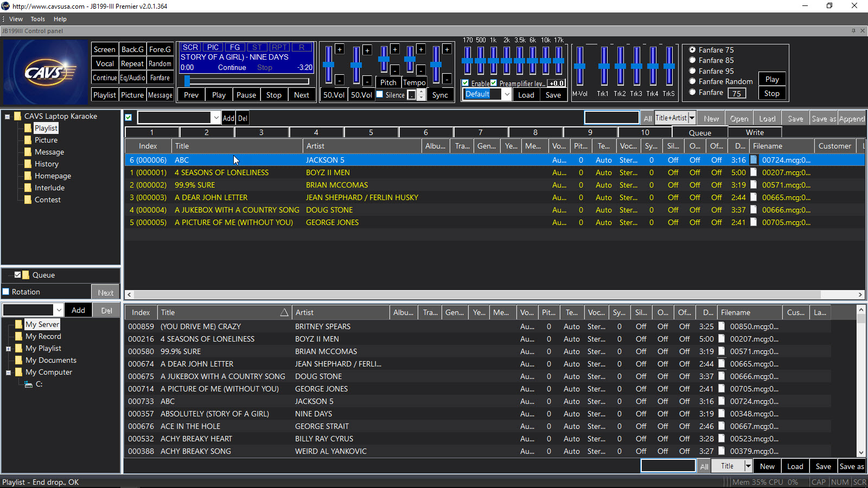Click the Playlist folder icon in tree
The image size is (868, 488).
point(28,128)
